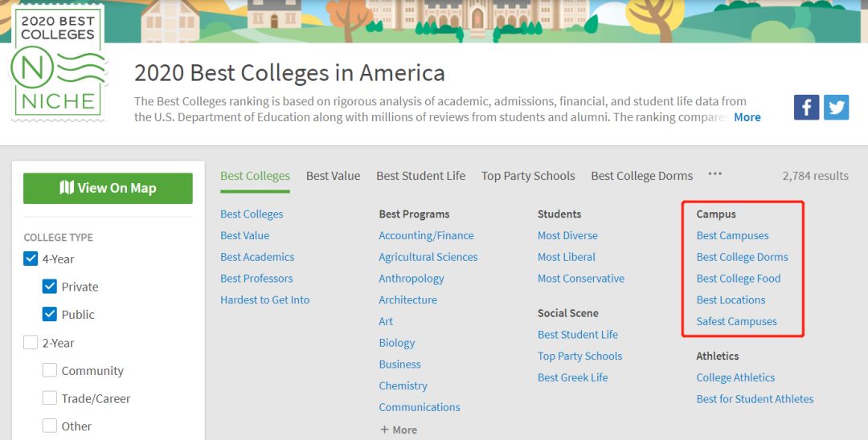Go to Agricultural Sciences program ranking

[428, 257]
